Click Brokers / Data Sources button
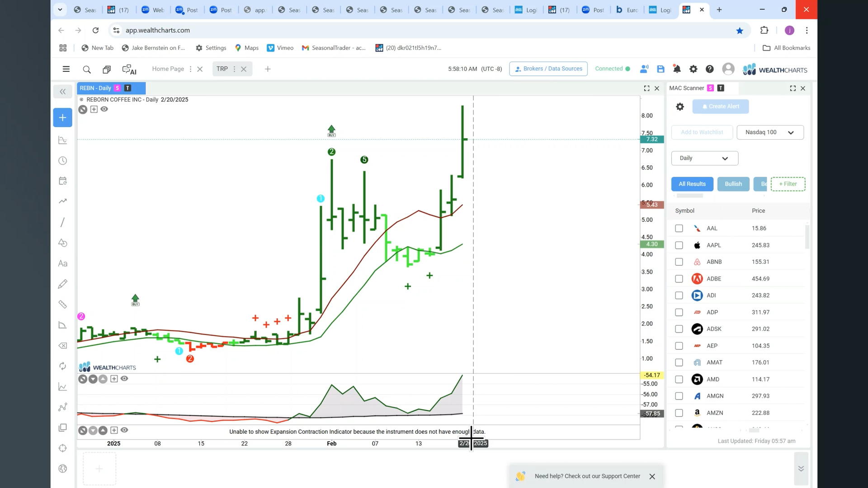 [548, 69]
